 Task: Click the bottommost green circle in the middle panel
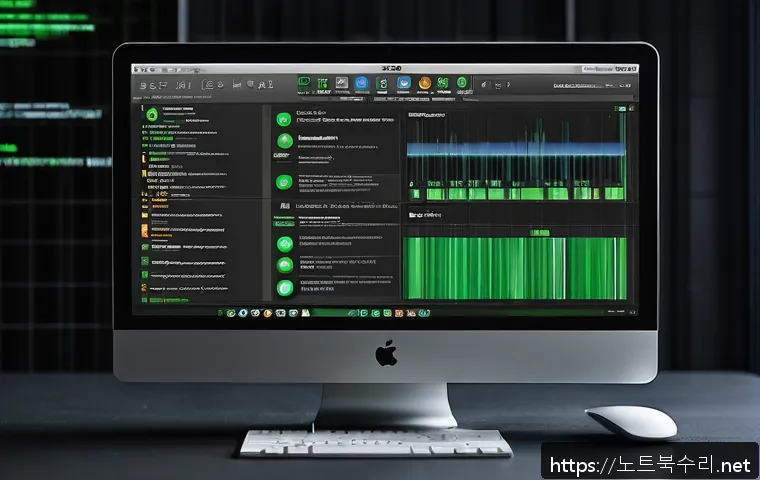click(x=285, y=288)
